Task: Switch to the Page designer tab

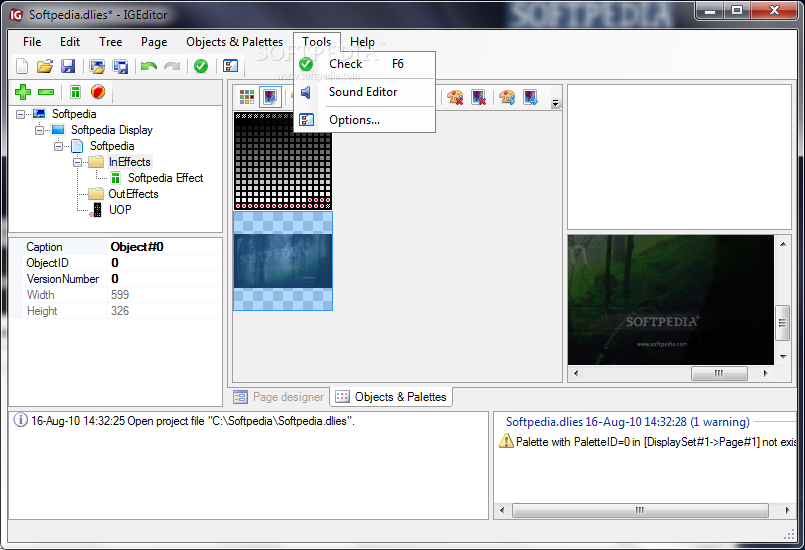Action: click(x=279, y=397)
